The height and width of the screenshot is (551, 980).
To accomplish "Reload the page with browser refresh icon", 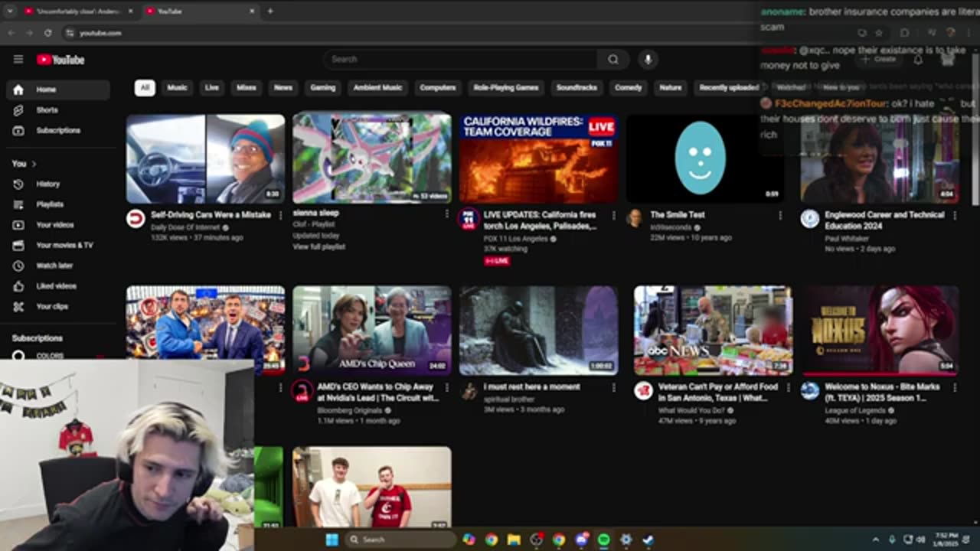I will coord(48,33).
